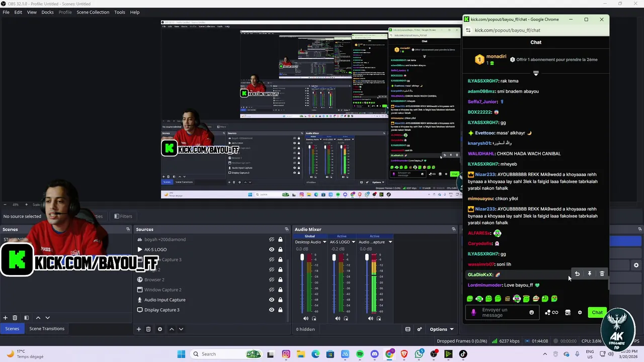Move source up with the Sources up arrow
This screenshot has height=362, width=644.
coord(171,329)
